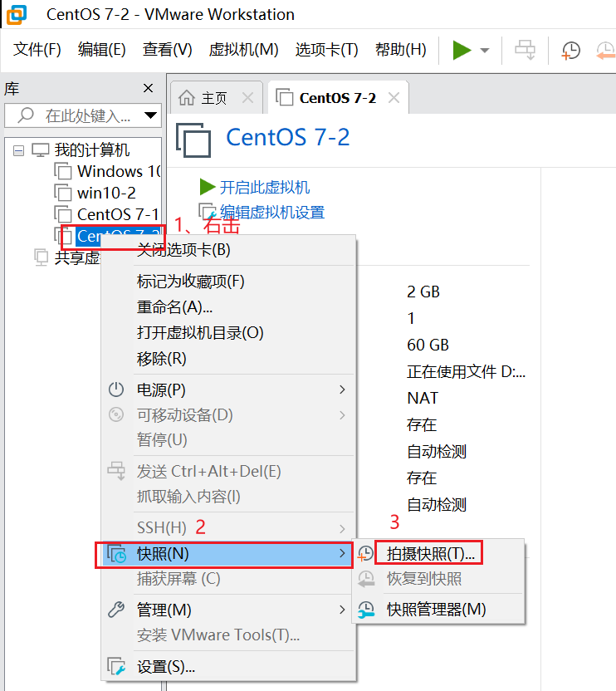616x691 pixels.
Task: Click the take snapshot clock icon in toolbar
Action: pyautogui.click(x=570, y=50)
